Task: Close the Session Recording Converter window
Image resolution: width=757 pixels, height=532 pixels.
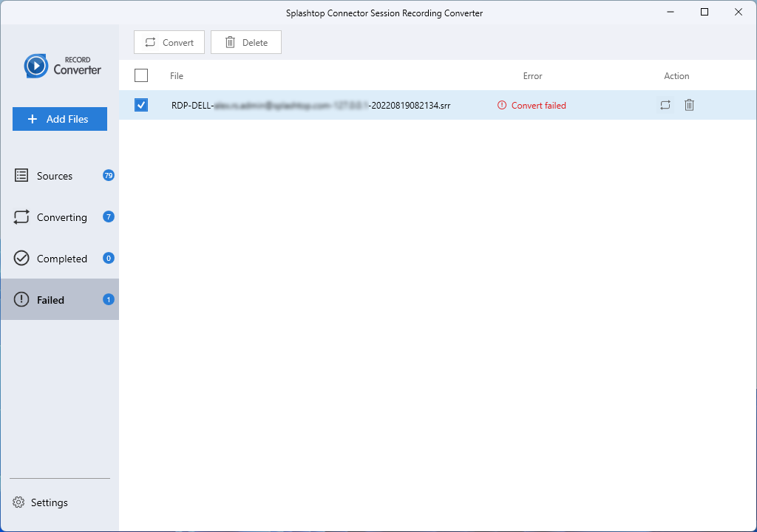Action: point(739,12)
